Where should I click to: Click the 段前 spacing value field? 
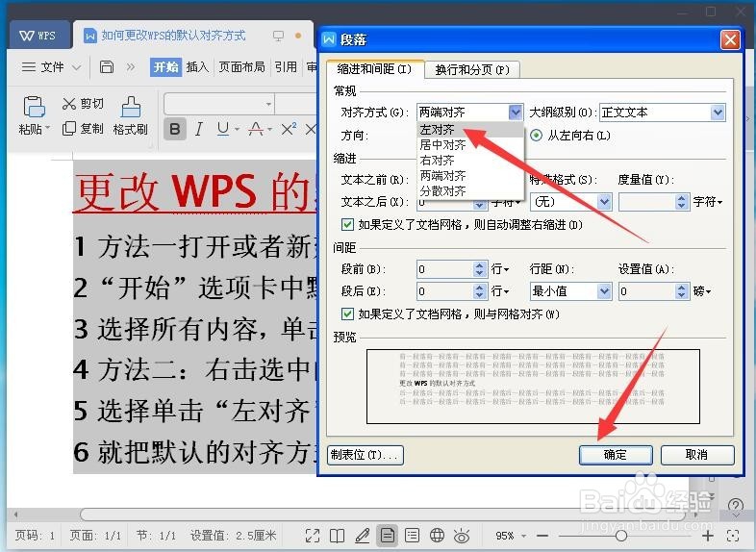pyautogui.click(x=444, y=269)
